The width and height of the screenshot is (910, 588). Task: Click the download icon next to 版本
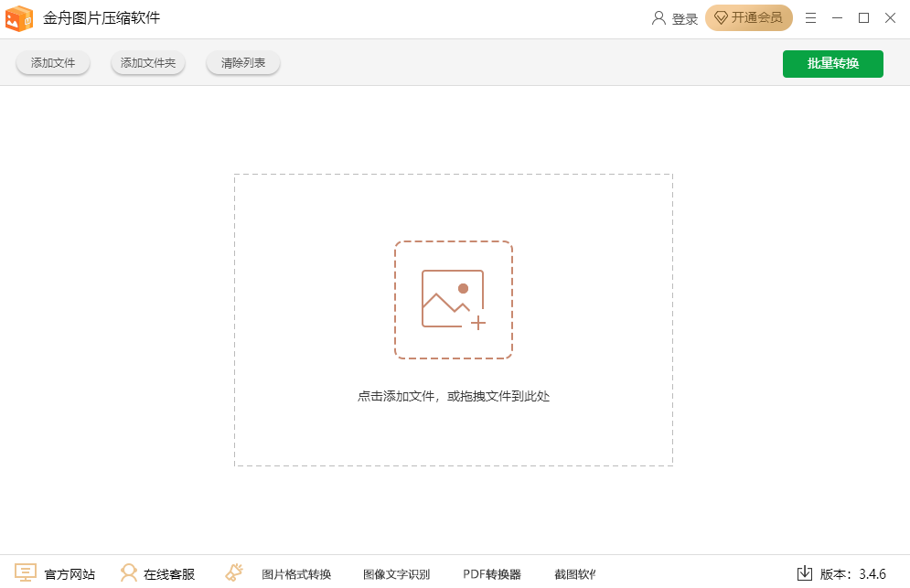(x=805, y=573)
